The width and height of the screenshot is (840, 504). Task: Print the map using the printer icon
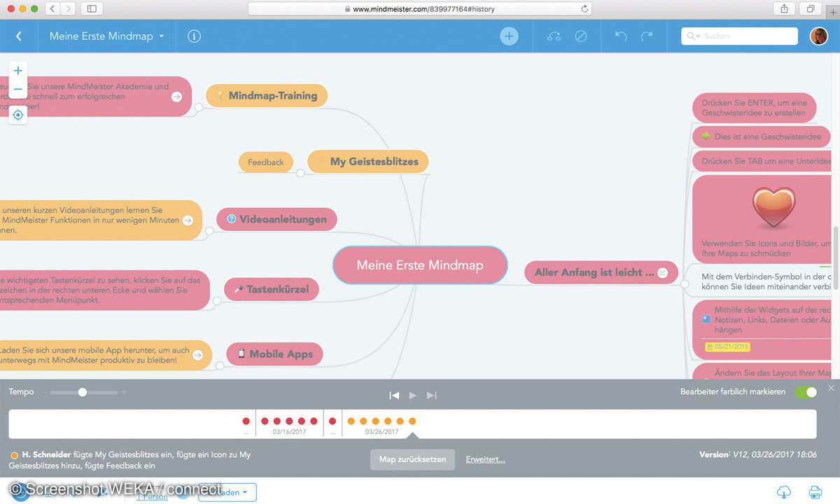[x=815, y=491]
